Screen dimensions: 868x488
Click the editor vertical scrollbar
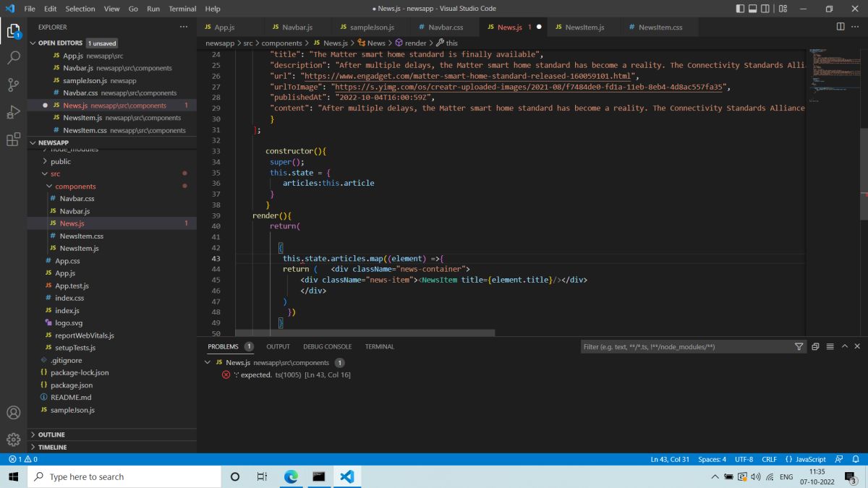pos(864,174)
